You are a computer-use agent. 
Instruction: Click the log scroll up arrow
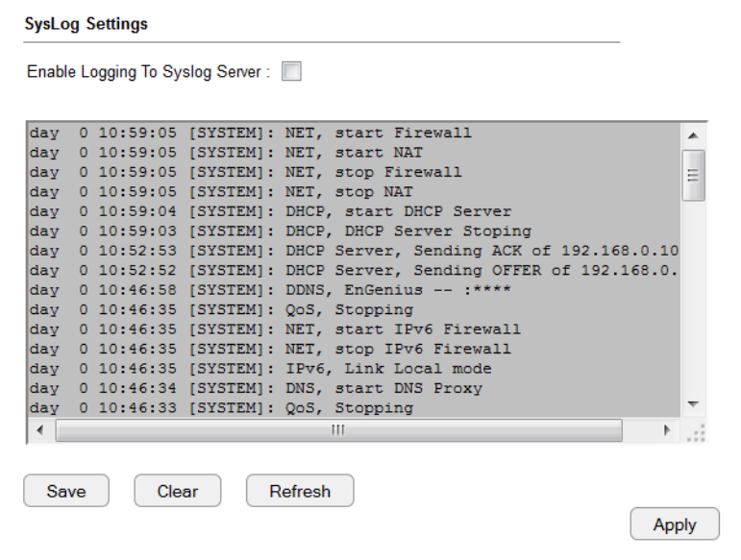click(x=693, y=136)
